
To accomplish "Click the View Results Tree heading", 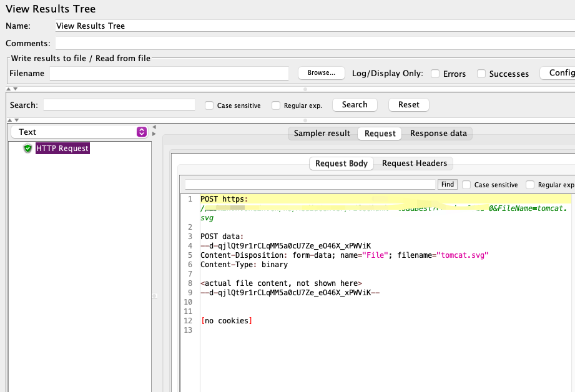I will pyautogui.click(x=51, y=9).
